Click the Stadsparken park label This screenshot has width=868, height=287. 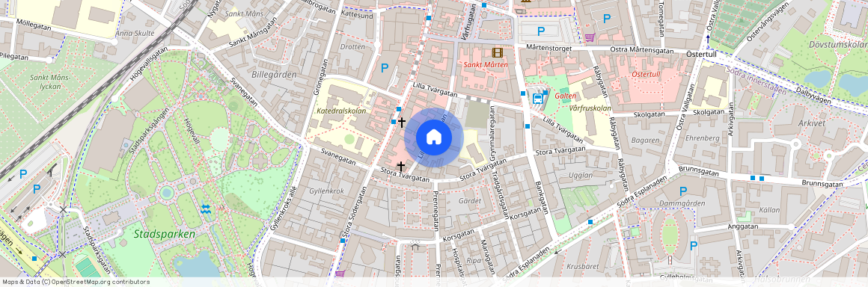(x=165, y=234)
